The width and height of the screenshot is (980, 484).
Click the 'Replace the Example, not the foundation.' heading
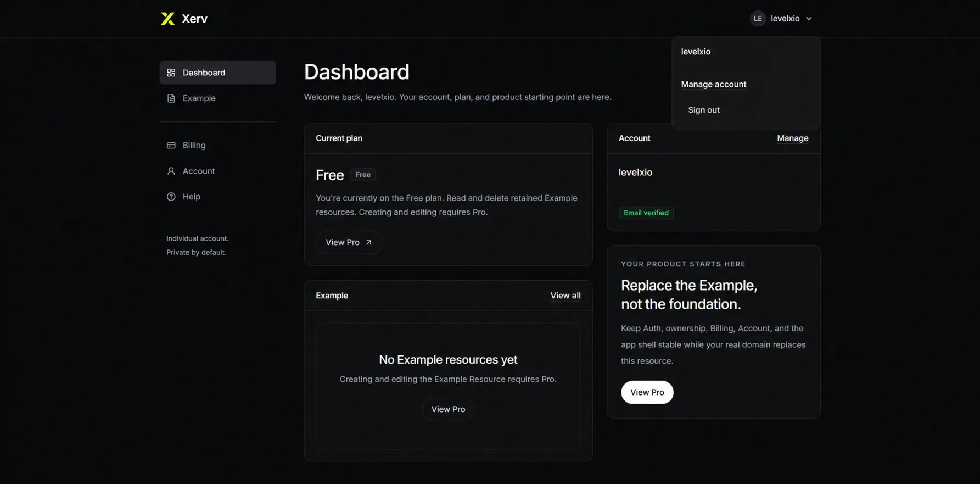point(689,294)
